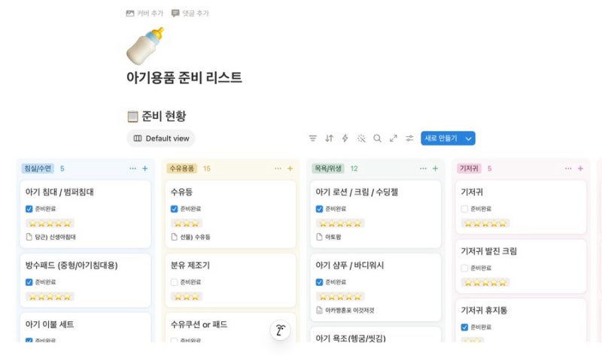Click the add comment speech bubble icon
The height and width of the screenshot is (364, 602).
click(175, 14)
